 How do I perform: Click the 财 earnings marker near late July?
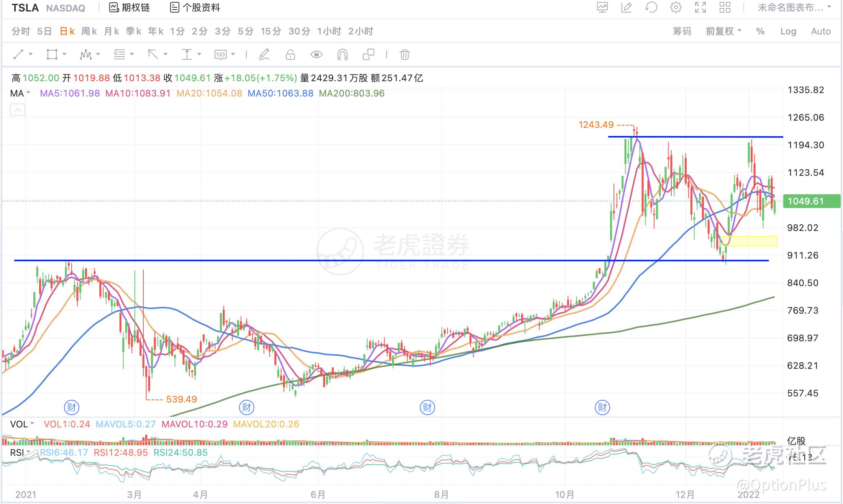[x=427, y=407]
